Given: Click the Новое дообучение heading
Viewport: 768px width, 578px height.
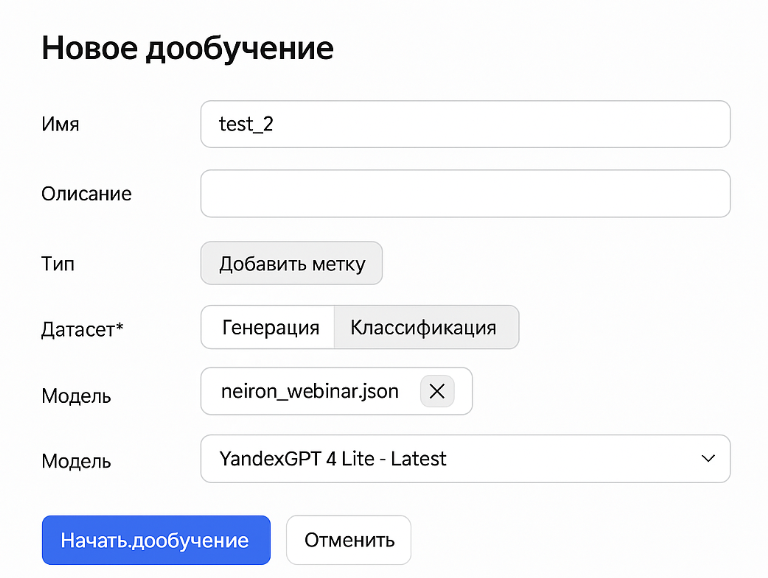Looking at the screenshot, I should point(187,47).
